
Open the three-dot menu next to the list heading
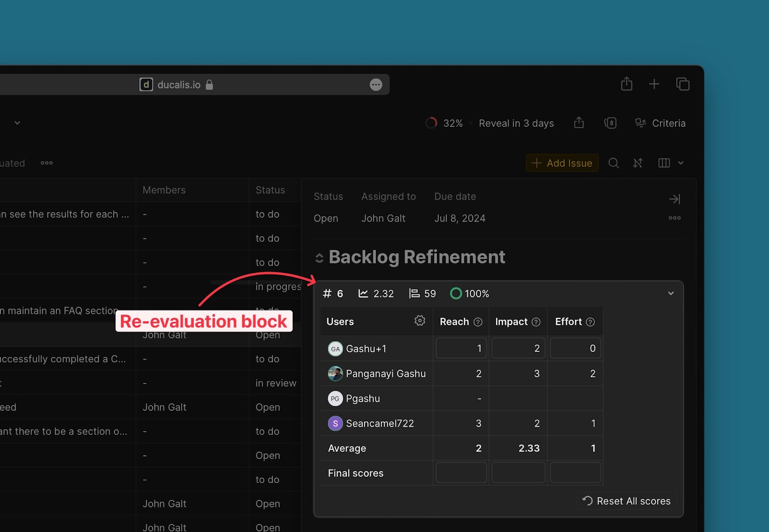click(46, 163)
